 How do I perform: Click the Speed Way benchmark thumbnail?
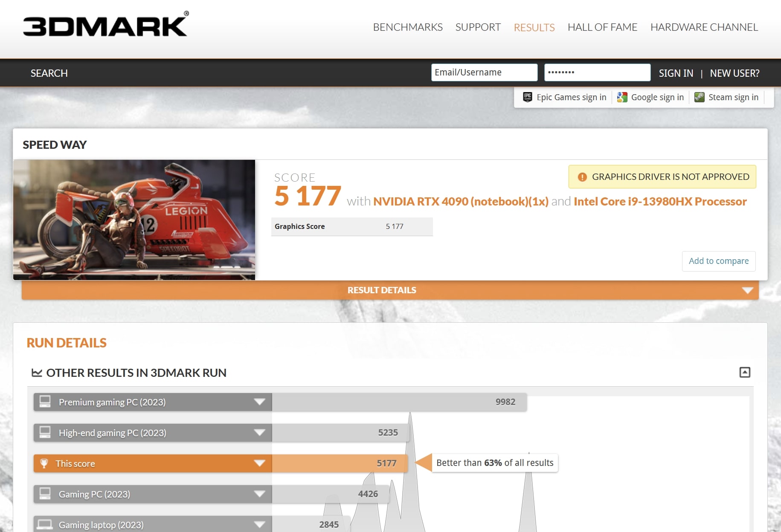click(134, 220)
